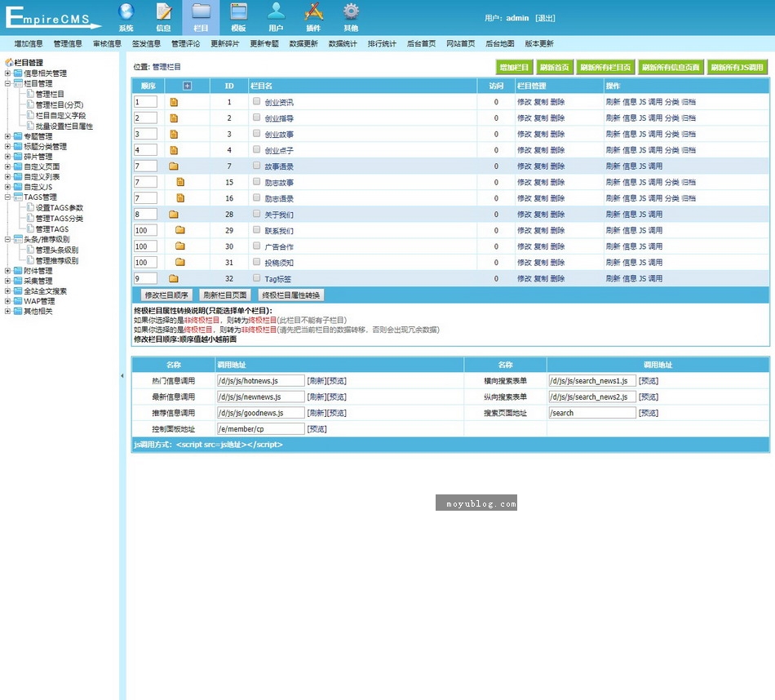The image size is (775, 700).
Task: Open 审核信息 in the submenu bar
Action: (x=107, y=43)
